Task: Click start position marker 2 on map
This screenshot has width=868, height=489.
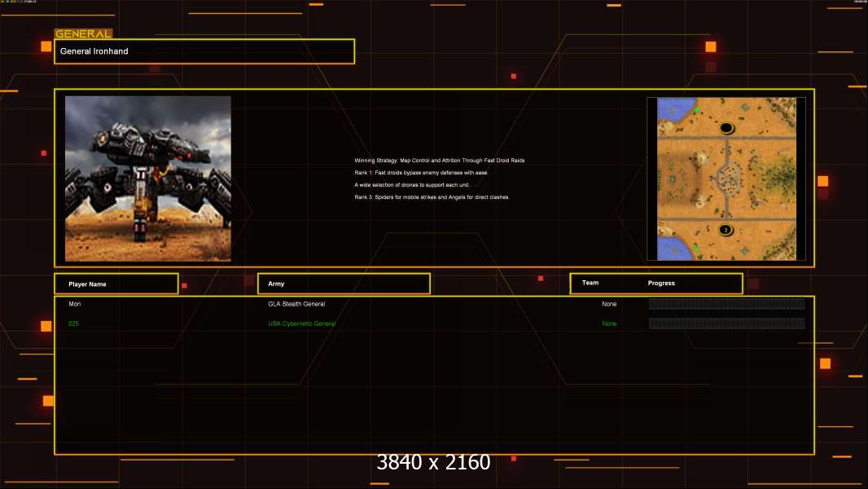Action: (726, 230)
